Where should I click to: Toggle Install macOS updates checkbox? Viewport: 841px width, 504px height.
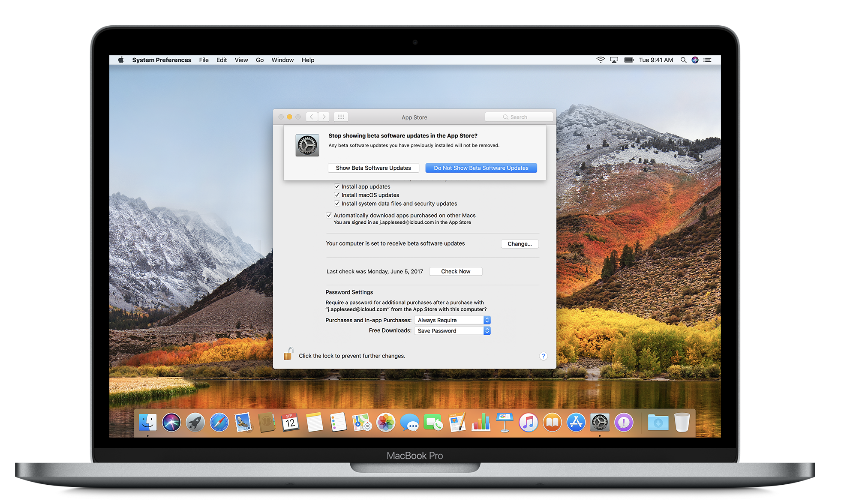337,195
